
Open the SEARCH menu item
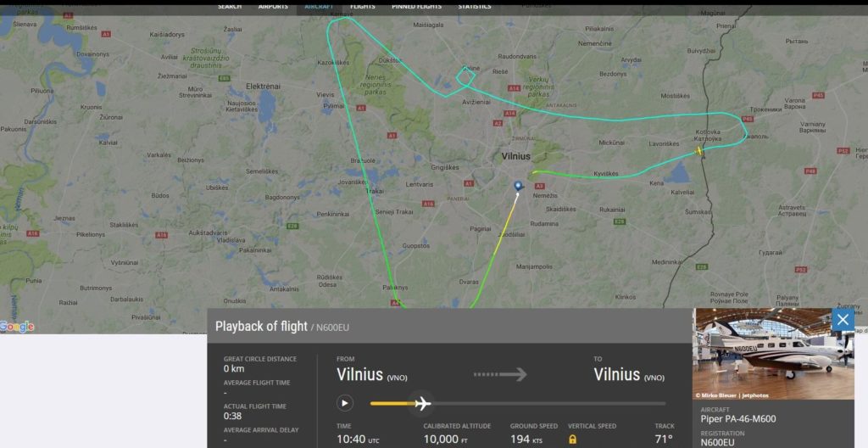pyautogui.click(x=229, y=7)
